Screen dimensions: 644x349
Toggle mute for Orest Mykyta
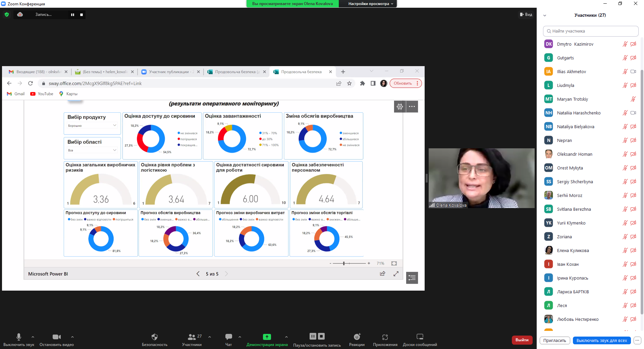tap(625, 168)
